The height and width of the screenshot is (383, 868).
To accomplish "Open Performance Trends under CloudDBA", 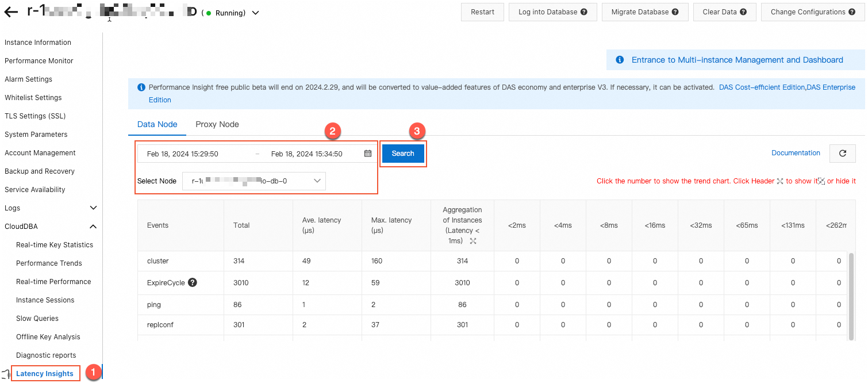I will point(49,263).
